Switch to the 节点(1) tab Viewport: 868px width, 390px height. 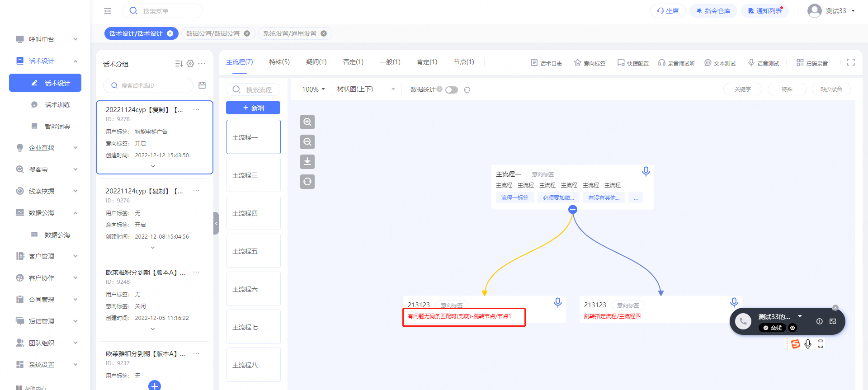(x=464, y=62)
